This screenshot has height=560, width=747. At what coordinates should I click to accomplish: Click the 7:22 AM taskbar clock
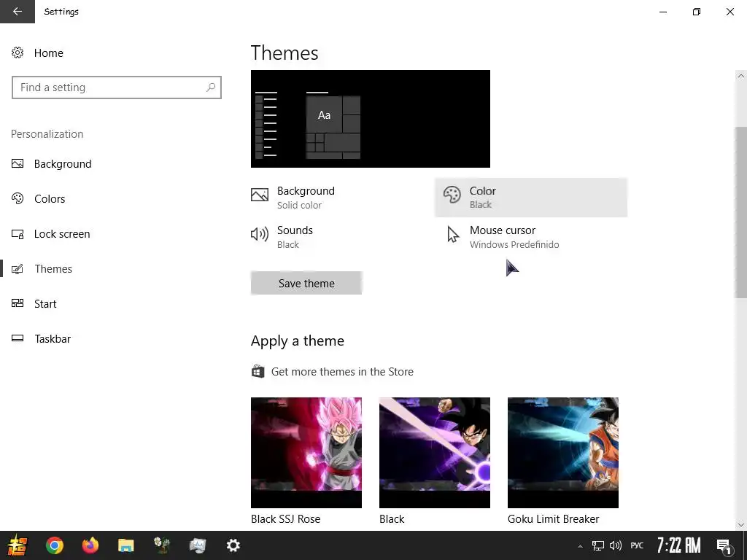tap(679, 545)
